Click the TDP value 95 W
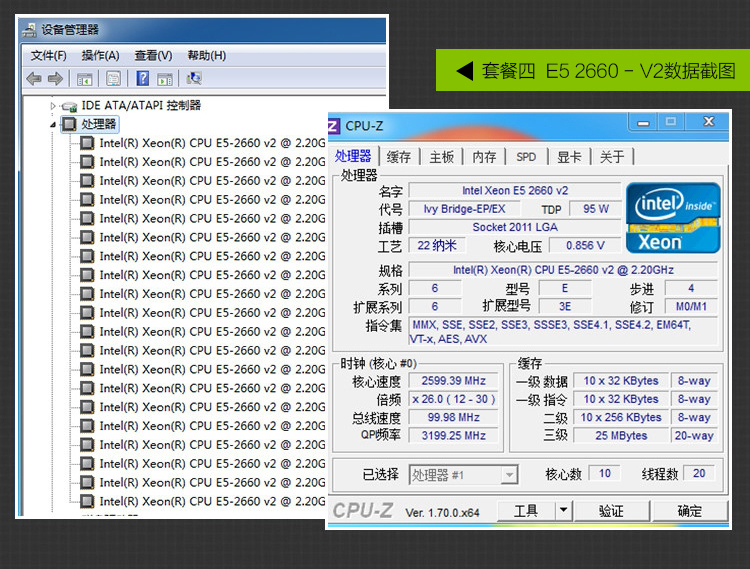The height and width of the screenshot is (569, 750). 596,209
